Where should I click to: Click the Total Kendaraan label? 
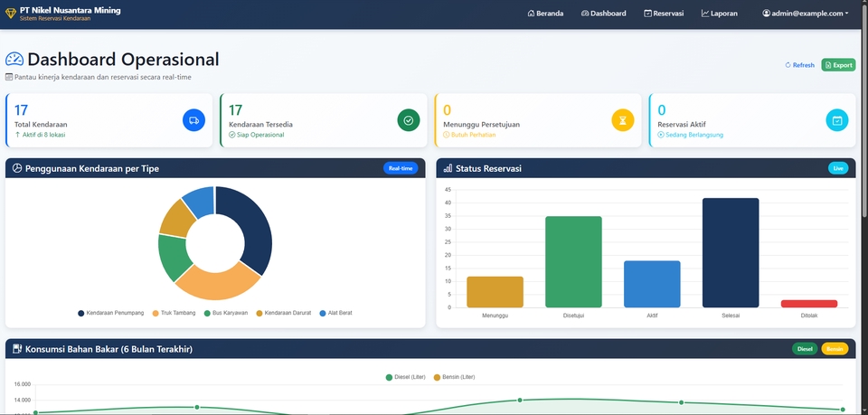click(41, 125)
